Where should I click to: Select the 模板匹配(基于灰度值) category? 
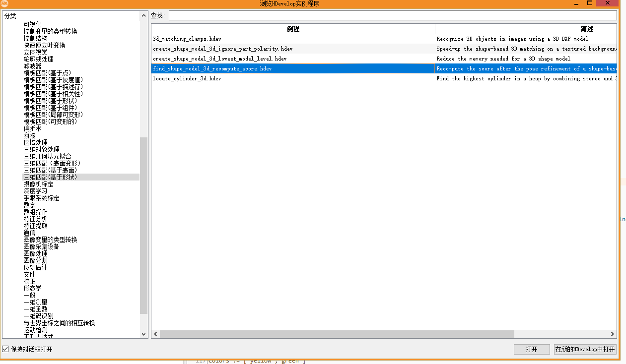53,80
